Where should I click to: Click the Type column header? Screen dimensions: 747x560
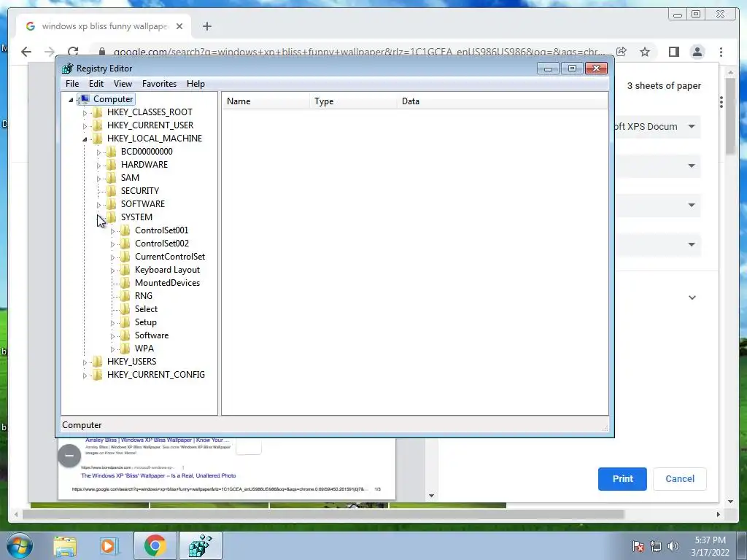tap(352, 101)
